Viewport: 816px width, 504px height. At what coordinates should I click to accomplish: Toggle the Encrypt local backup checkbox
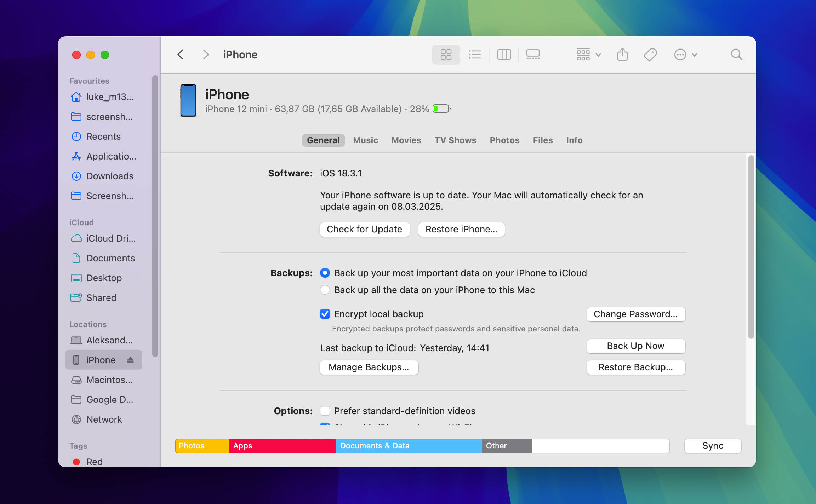pyautogui.click(x=325, y=314)
